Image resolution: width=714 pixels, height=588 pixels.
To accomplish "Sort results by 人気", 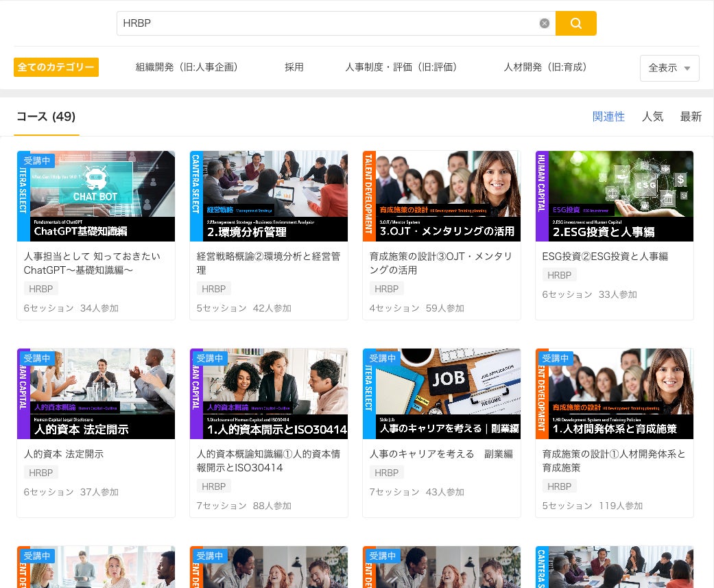I will 652,117.
